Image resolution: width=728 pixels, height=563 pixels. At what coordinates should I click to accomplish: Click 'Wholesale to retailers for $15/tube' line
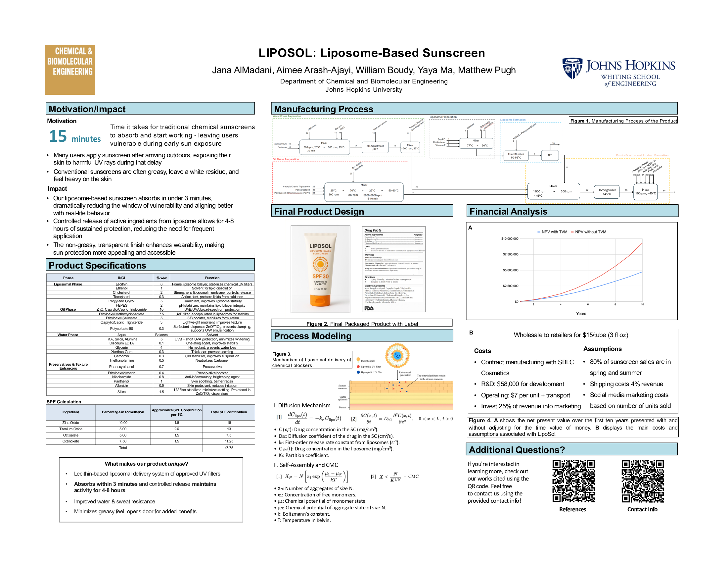tap(571, 335)
